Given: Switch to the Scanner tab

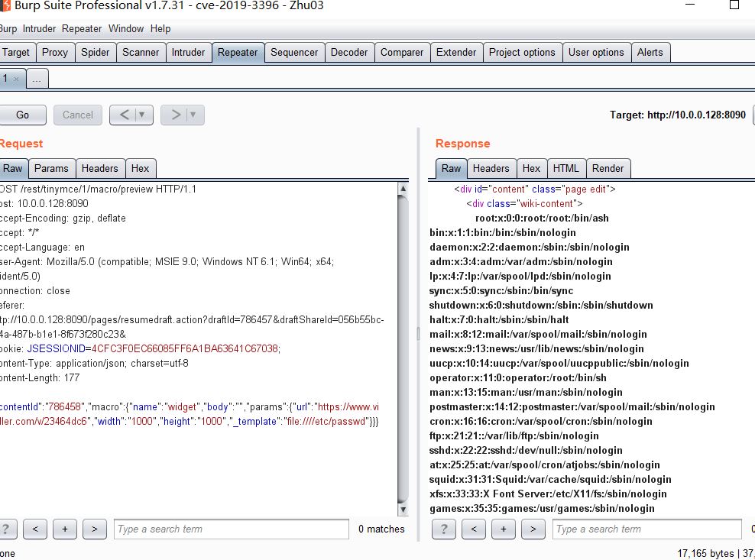Looking at the screenshot, I should [141, 53].
